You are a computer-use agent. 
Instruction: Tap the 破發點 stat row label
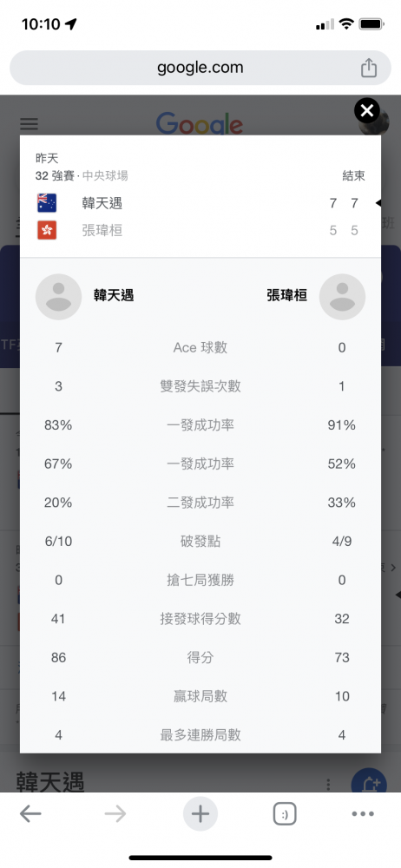(200, 542)
